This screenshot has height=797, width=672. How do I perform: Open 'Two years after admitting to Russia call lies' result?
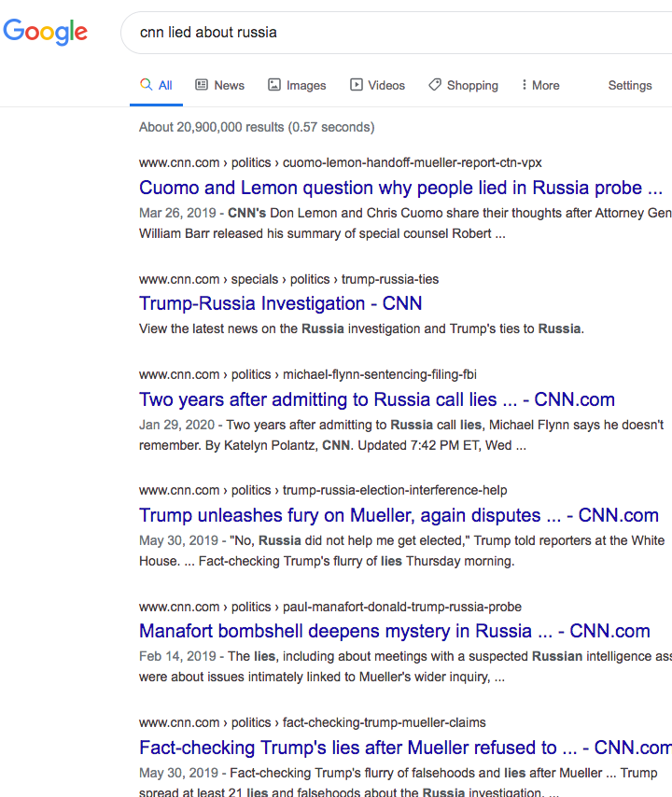(377, 399)
